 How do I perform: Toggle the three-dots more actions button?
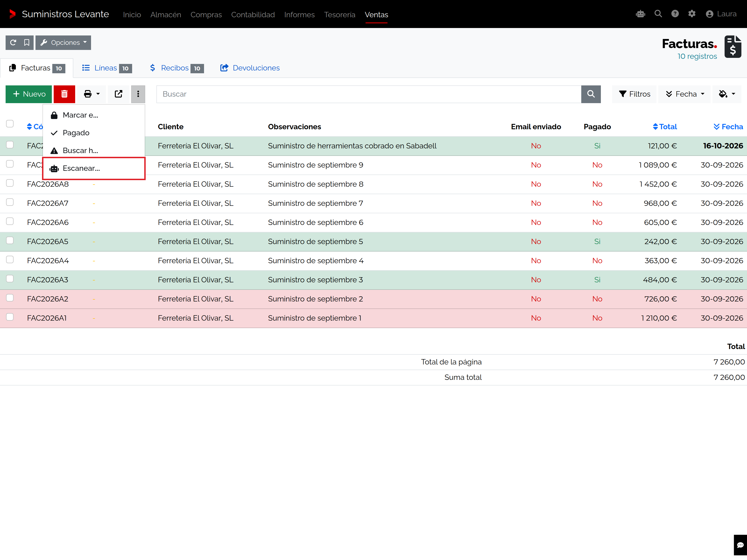point(138,94)
